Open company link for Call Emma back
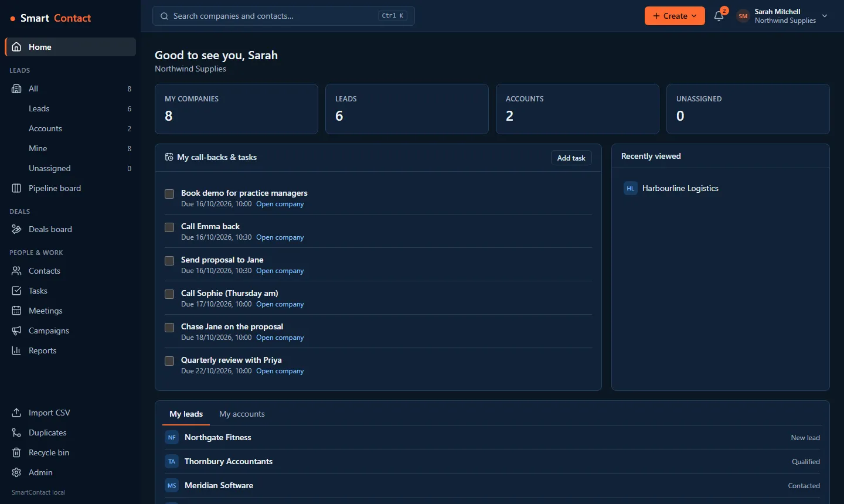 [x=280, y=237]
